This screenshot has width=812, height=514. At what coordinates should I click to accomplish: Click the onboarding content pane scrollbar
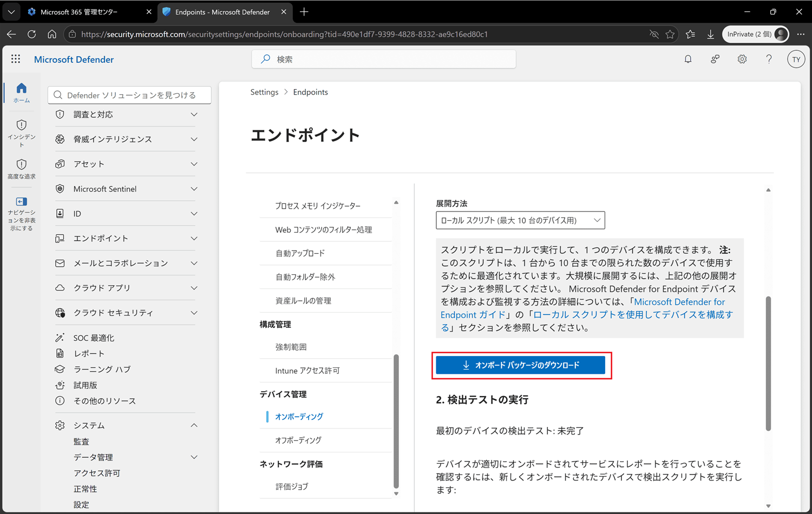coord(768,363)
